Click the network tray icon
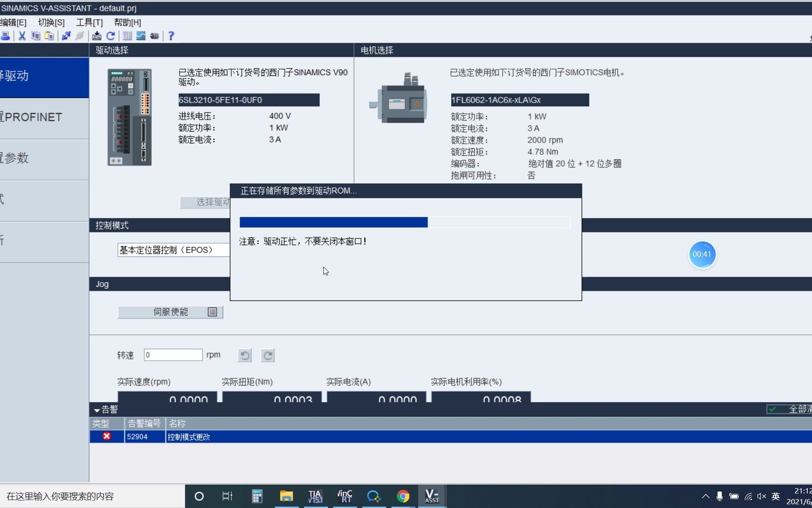This screenshot has width=812, height=508. click(748, 496)
